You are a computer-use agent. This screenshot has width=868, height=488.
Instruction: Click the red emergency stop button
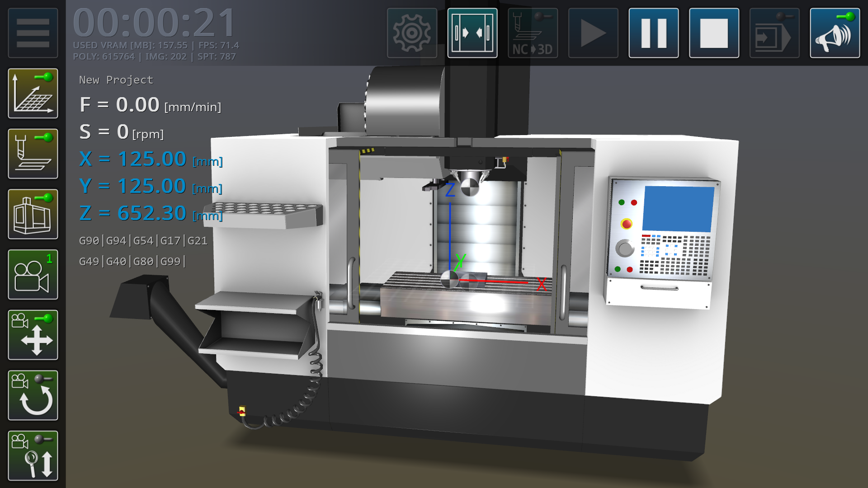(x=627, y=224)
